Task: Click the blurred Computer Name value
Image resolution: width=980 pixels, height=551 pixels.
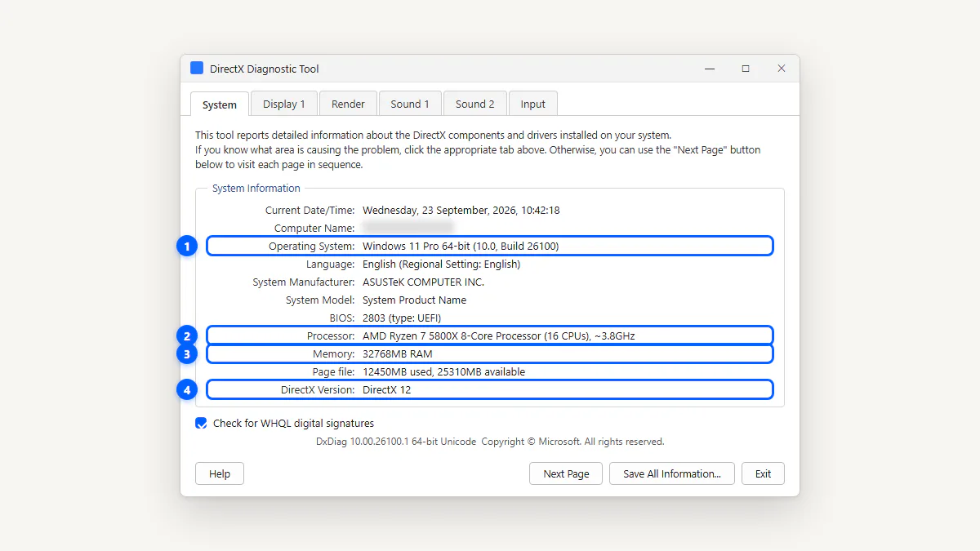Action: (x=408, y=228)
